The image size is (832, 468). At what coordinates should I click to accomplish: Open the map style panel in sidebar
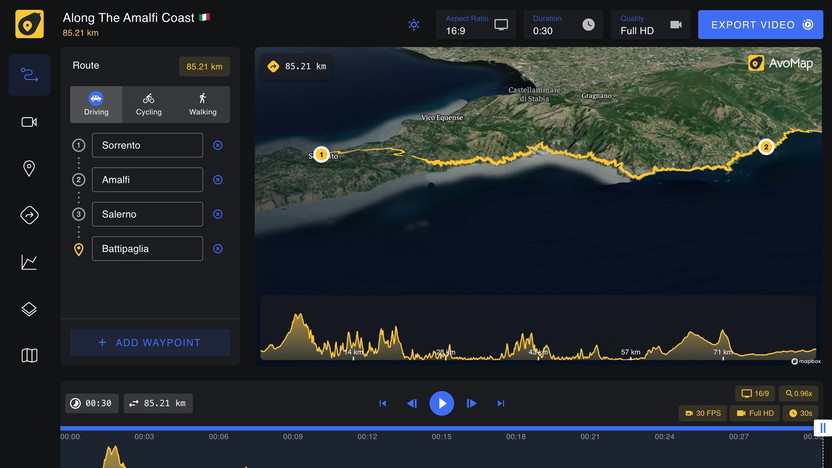[x=29, y=355]
